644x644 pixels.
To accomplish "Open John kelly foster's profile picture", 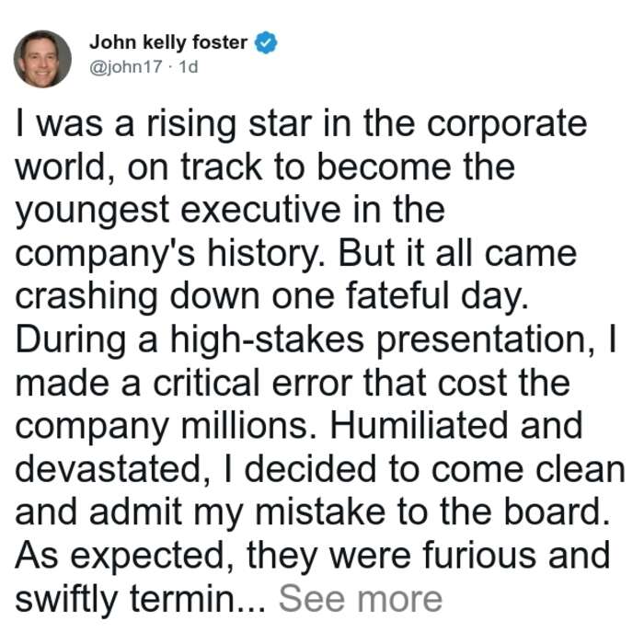I will click(x=42, y=59).
